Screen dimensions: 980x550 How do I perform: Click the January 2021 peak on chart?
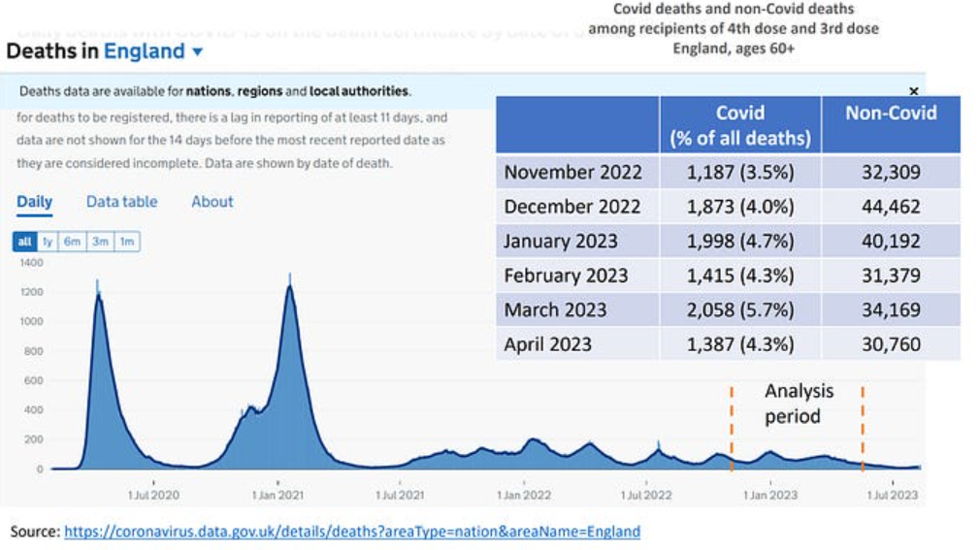(x=289, y=288)
